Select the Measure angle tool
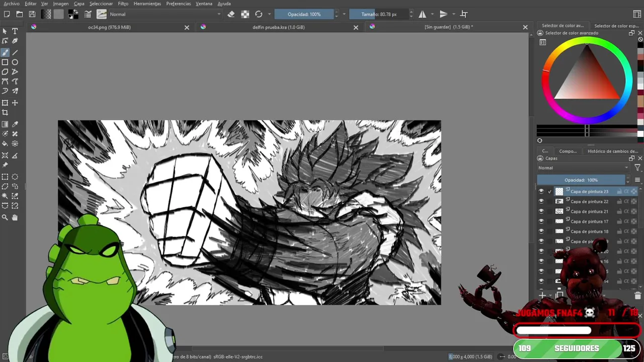 15,155
